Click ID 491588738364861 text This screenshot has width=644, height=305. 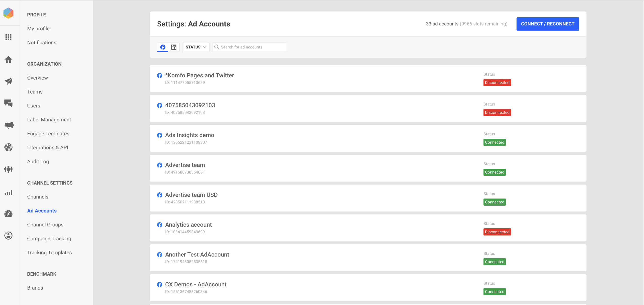185,172
